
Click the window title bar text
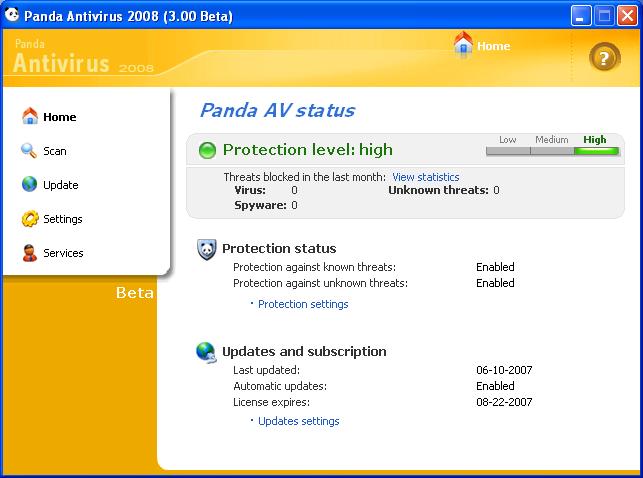128,16
